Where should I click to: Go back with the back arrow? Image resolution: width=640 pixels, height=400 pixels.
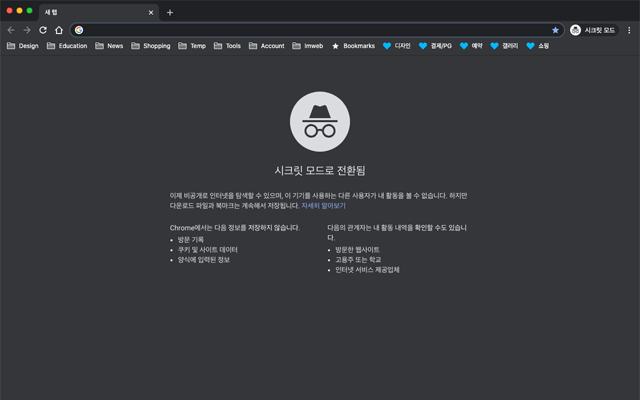pyautogui.click(x=11, y=30)
